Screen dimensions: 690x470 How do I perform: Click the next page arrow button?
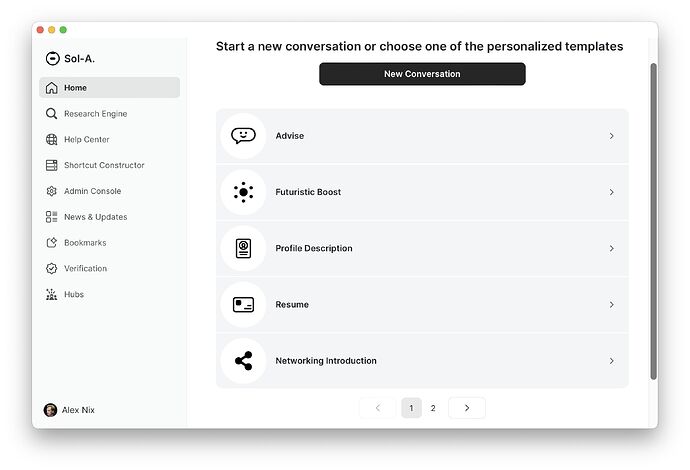467,408
